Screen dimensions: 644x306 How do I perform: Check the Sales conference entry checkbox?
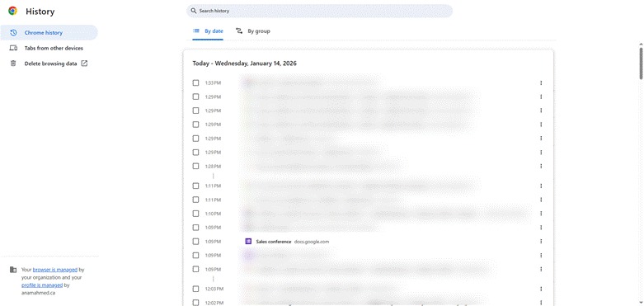point(196,242)
